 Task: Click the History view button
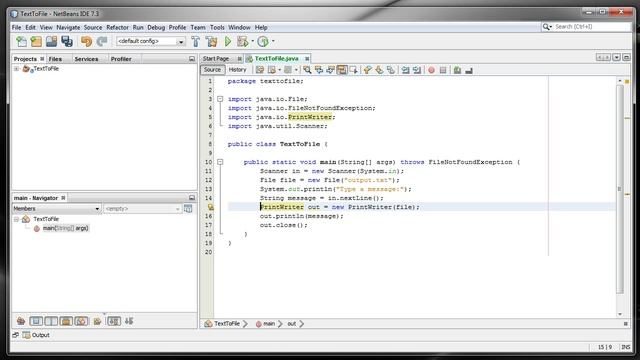[237, 70]
